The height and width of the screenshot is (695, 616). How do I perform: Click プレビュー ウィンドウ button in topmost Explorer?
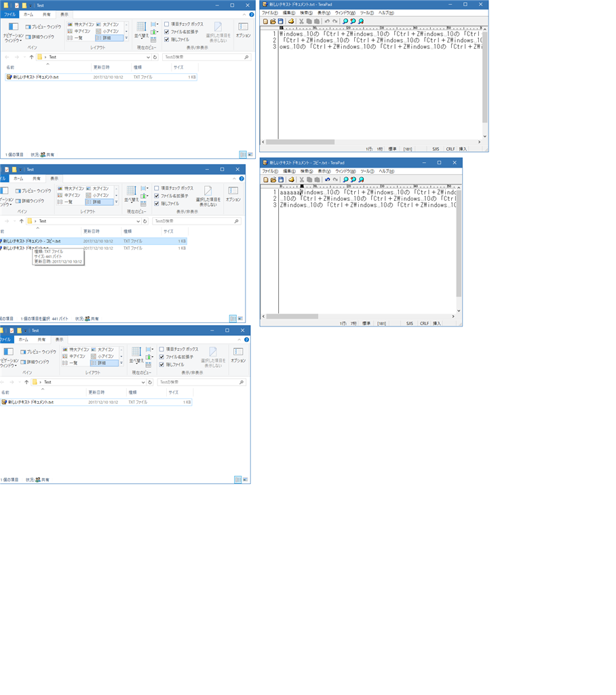[x=43, y=26]
